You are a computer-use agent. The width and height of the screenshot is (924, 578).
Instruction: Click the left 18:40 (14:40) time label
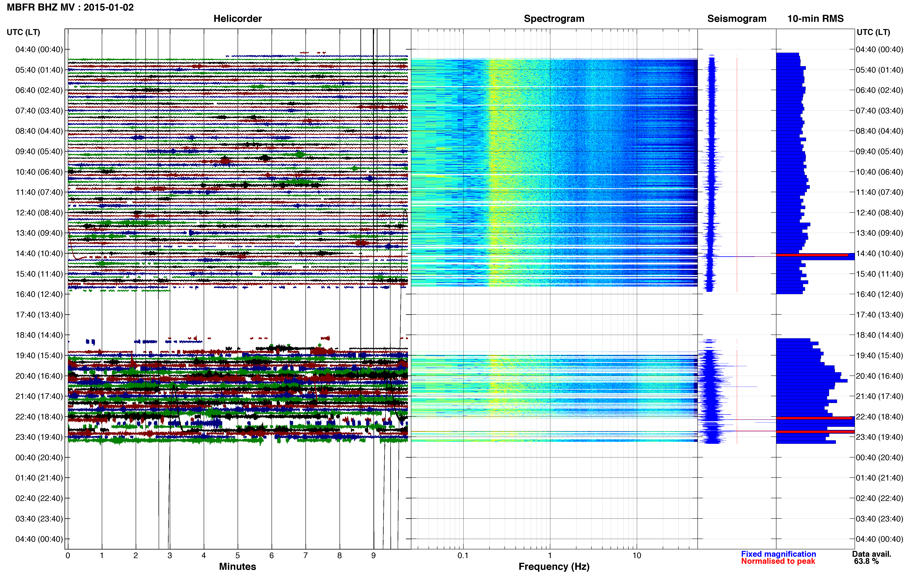(x=39, y=335)
